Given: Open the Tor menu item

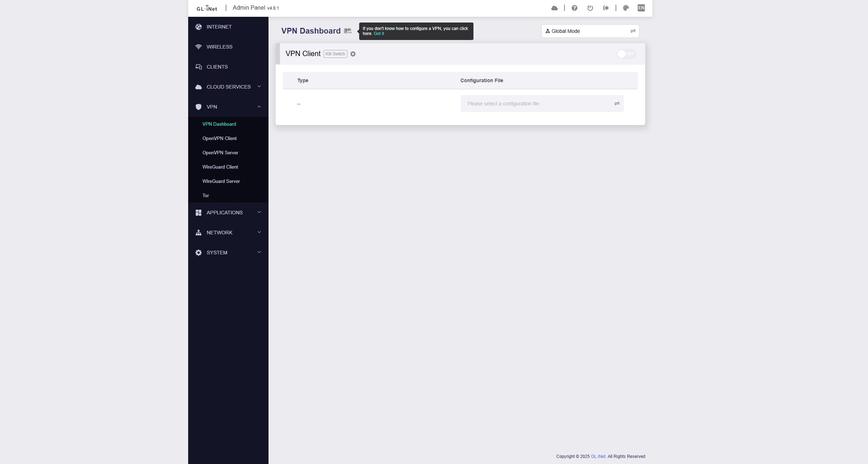Looking at the screenshot, I should (x=206, y=195).
